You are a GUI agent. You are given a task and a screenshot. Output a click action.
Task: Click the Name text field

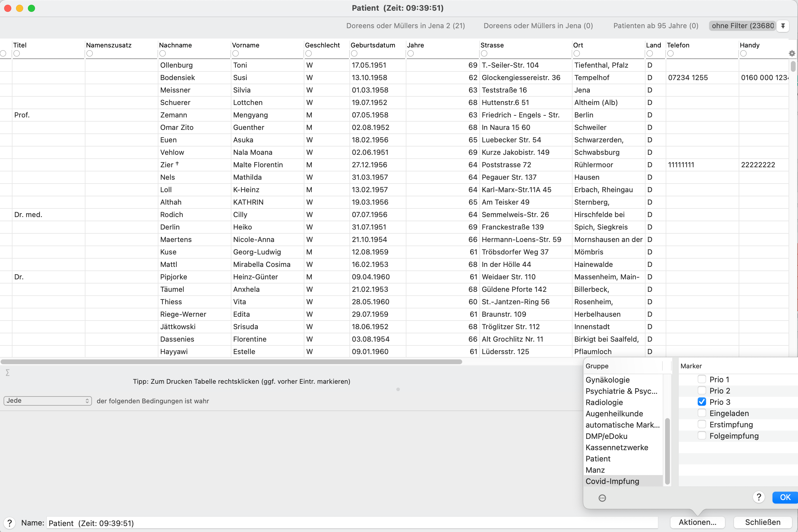(352, 523)
